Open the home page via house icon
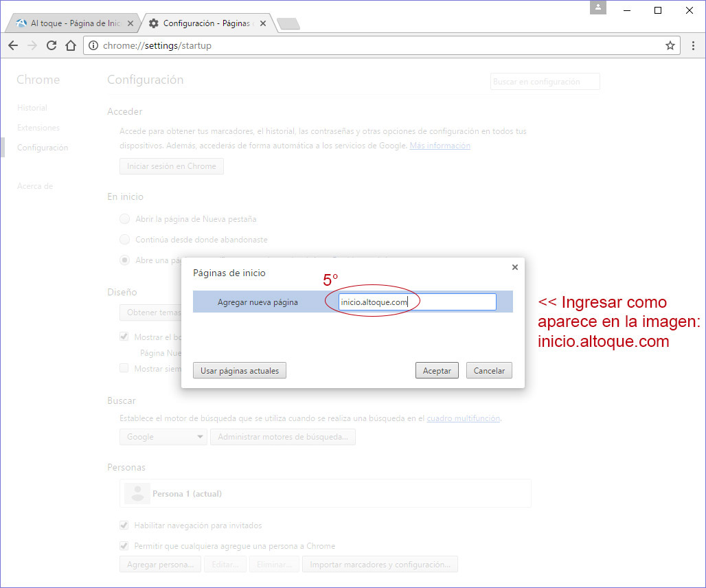Image resolution: width=706 pixels, height=588 pixels. point(71,45)
